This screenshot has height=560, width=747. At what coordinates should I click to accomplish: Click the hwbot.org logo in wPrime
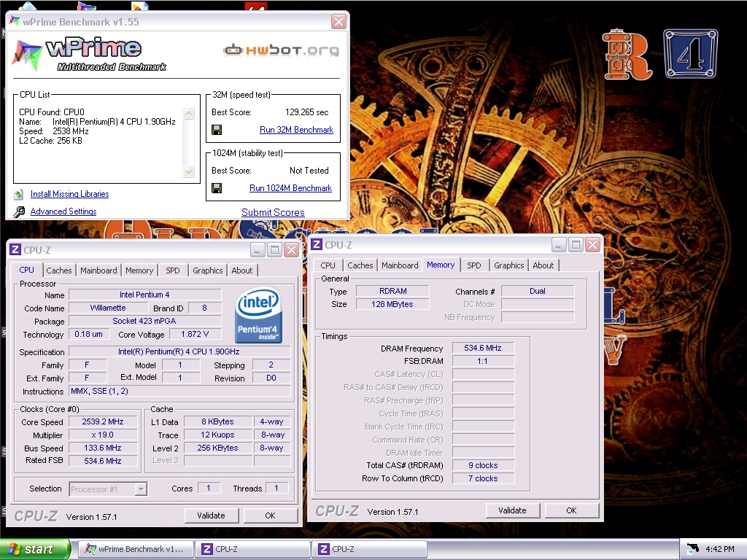[x=281, y=50]
